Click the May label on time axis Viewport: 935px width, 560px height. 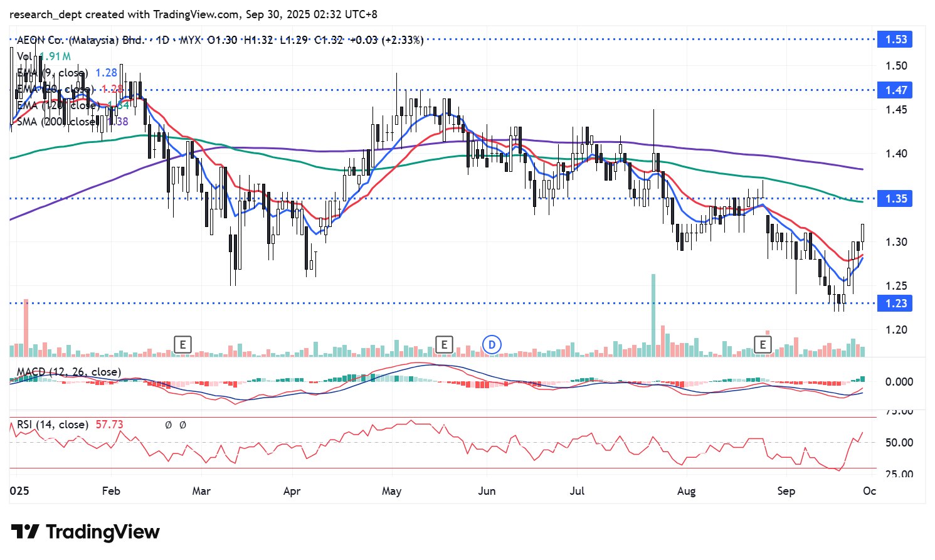point(391,490)
